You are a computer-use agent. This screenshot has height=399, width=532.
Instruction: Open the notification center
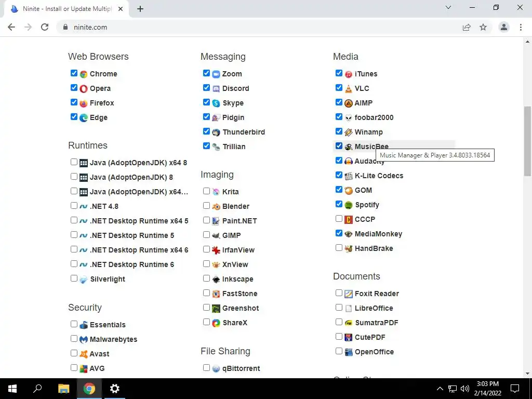click(515, 389)
